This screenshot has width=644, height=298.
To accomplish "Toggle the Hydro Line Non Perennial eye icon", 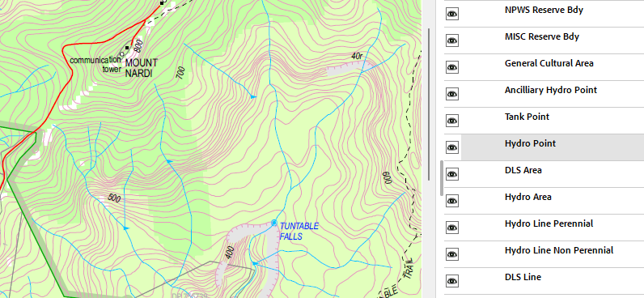I will coord(451,254).
